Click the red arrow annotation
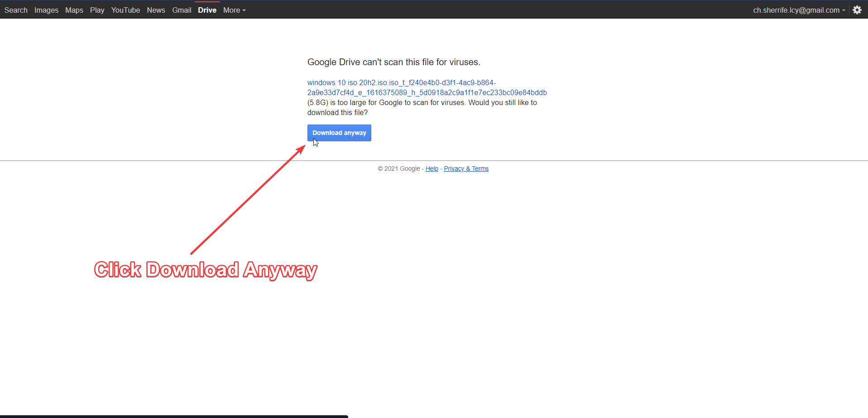Image resolution: width=868 pixels, height=418 pixels. click(248, 200)
